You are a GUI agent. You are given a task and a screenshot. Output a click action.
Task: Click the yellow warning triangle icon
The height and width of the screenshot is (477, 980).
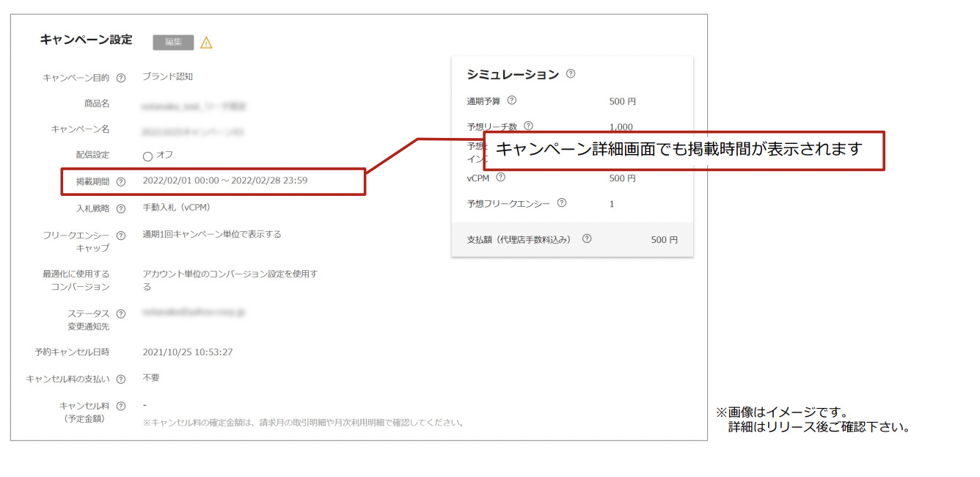click(206, 43)
